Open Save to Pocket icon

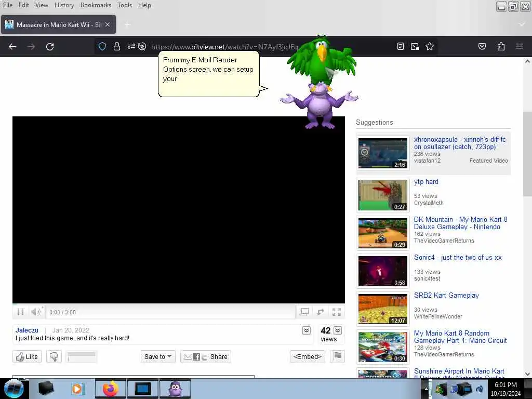[482, 46]
